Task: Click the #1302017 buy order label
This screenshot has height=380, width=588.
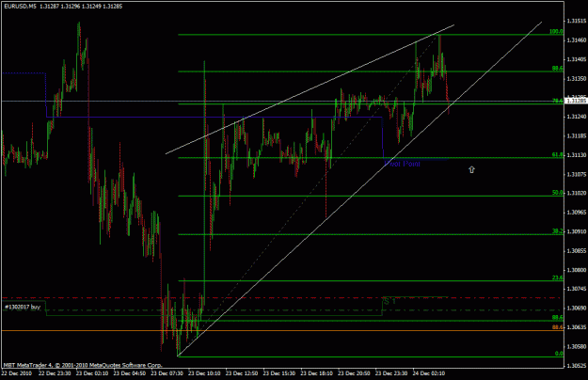Action: click(x=23, y=307)
